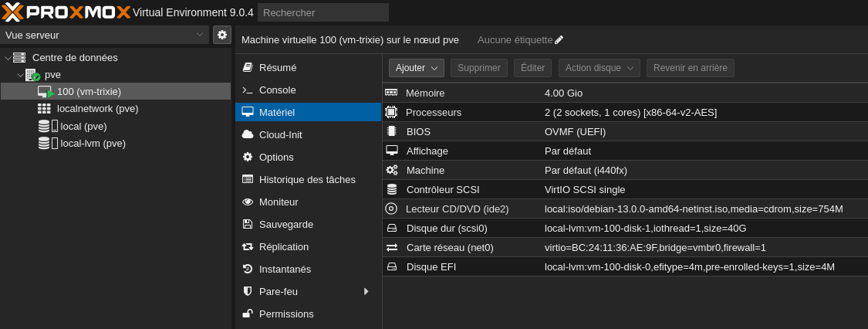Select the Lecteur CD/DVD (ide2) row
The width and height of the screenshot is (868, 329).
[x=625, y=209]
